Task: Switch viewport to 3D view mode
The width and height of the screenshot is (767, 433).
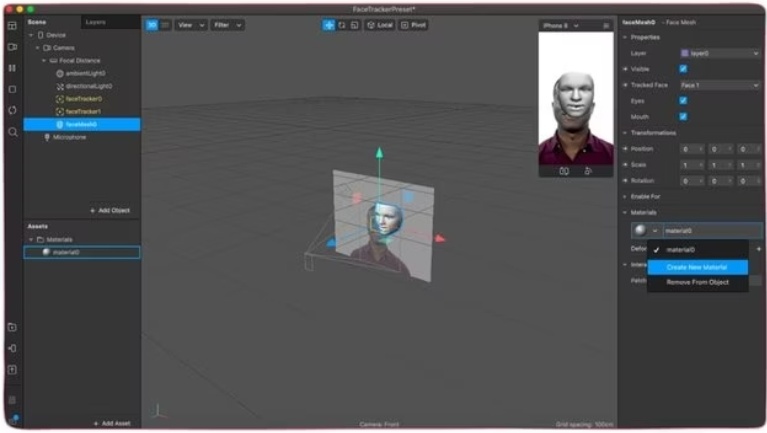Action: coord(152,24)
